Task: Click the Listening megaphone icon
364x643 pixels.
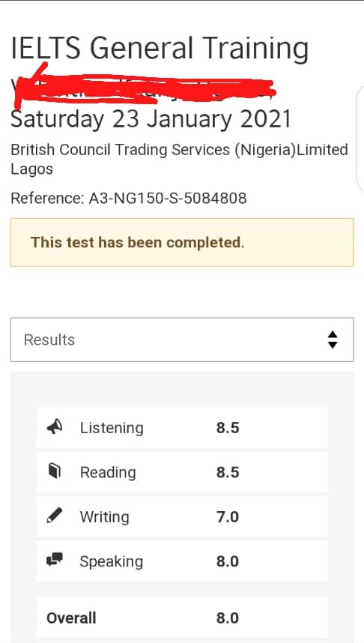Action: [x=55, y=427]
